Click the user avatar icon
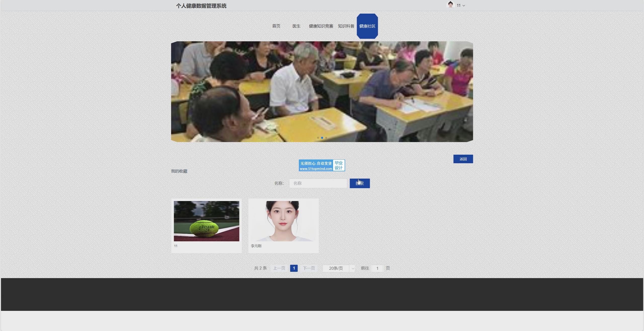Image resolution: width=644 pixels, height=331 pixels. 450,5
